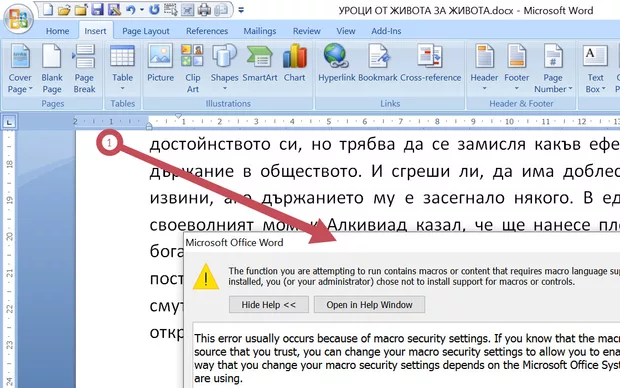Viewport: 620px width, 388px height.
Task: Expand the Page Number menu
Action: click(553, 69)
